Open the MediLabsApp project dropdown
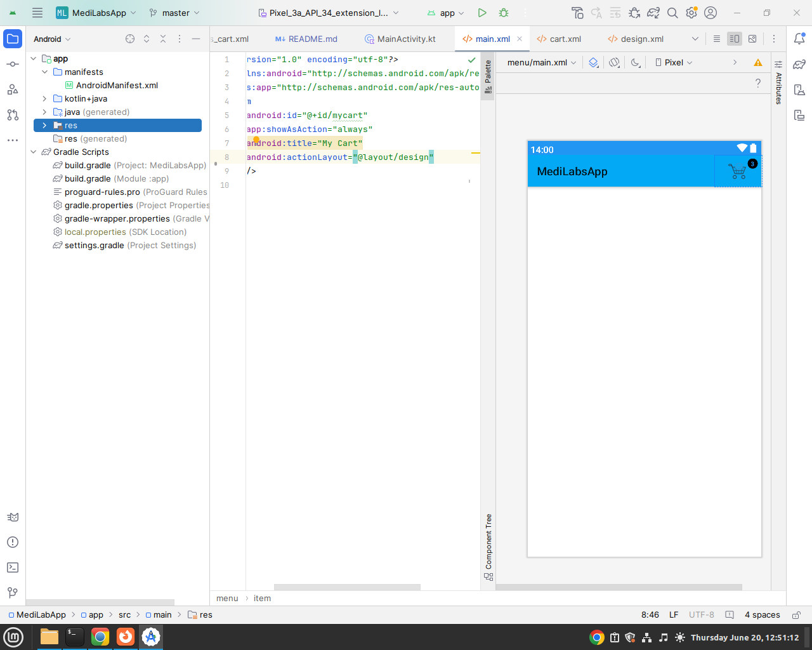This screenshot has width=812, height=650. coord(96,13)
